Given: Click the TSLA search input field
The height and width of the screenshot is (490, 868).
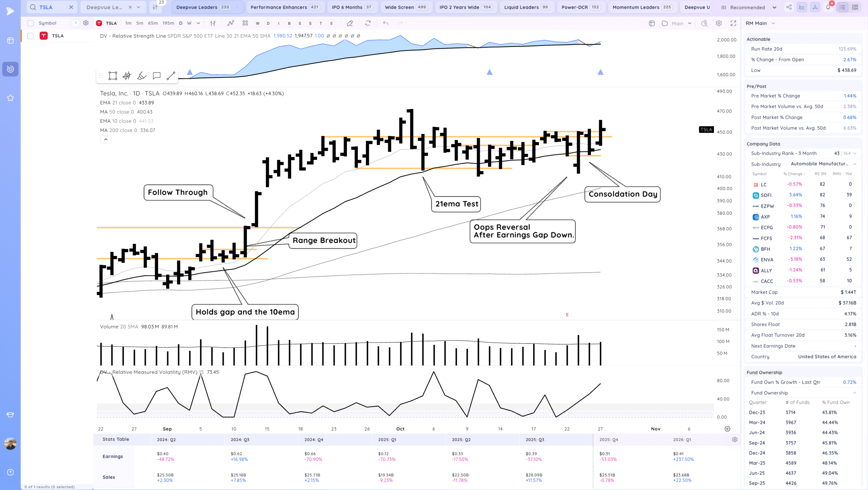Looking at the screenshot, I should [53, 7].
